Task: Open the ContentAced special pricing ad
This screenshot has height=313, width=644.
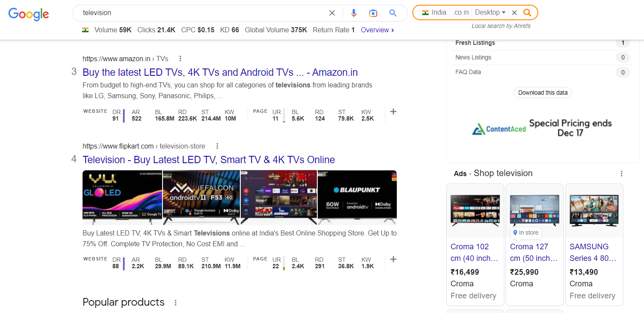Action: (542, 128)
